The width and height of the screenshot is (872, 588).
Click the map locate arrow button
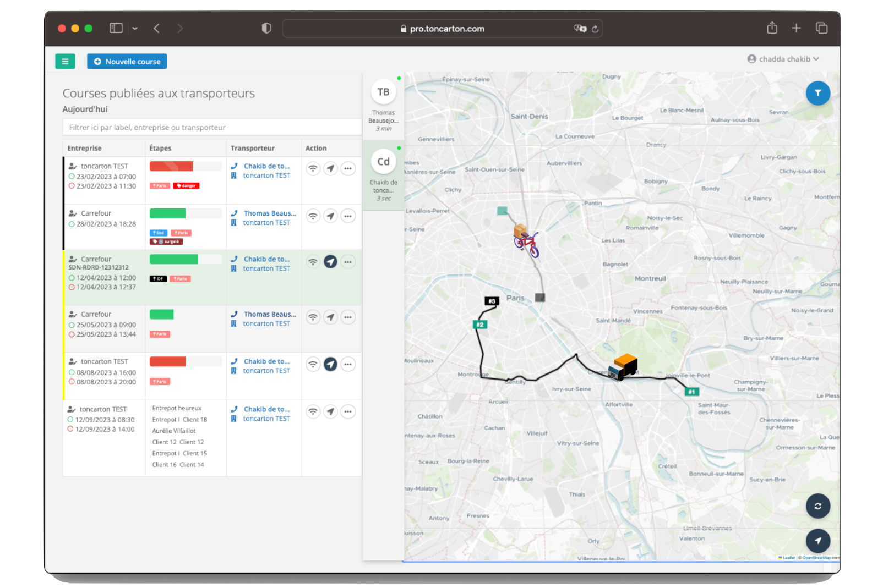pyautogui.click(x=817, y=541)
